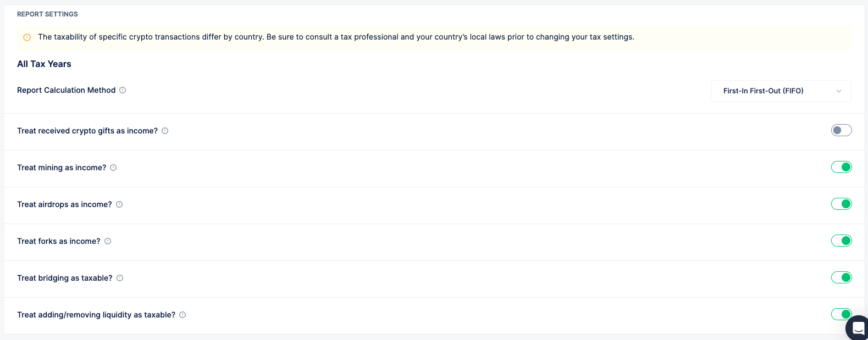
Task: Enable treating received crypto gifts as income
Action: point(841,130)
